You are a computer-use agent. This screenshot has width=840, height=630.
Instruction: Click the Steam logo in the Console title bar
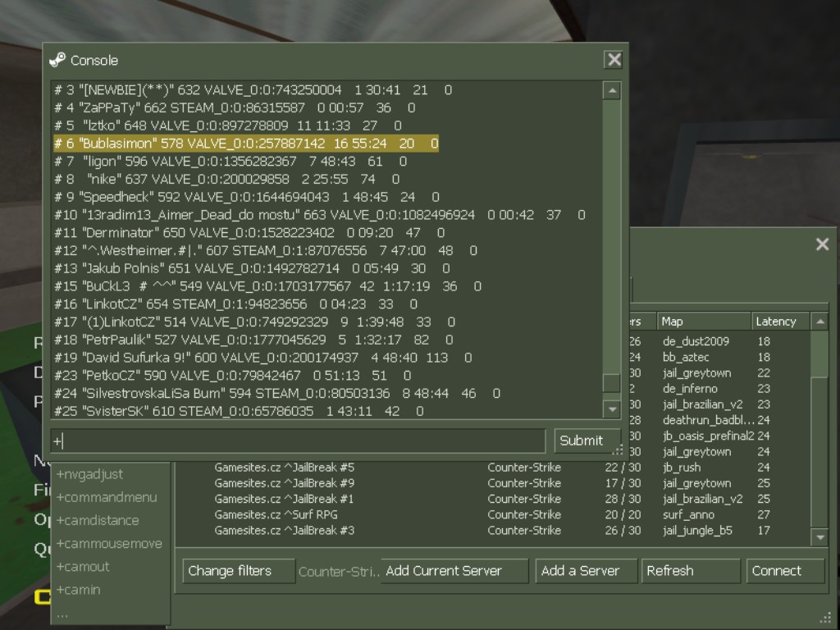point(57,60)
